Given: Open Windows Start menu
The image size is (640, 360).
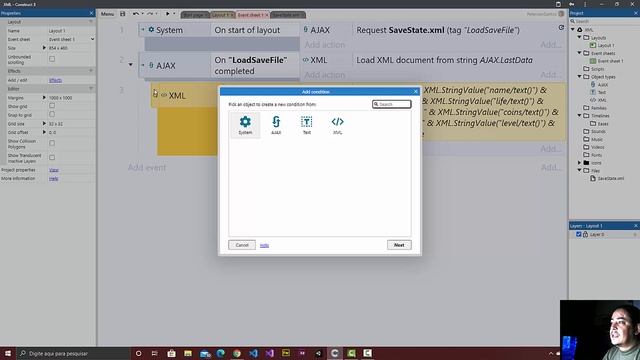Looking at the screenshot, I should (7, 353).
